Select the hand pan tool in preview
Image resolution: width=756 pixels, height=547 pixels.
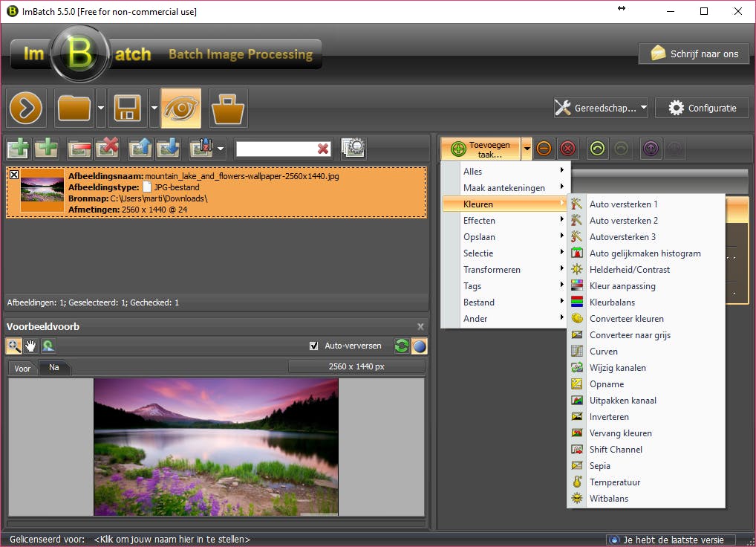(x=30, y=346)
